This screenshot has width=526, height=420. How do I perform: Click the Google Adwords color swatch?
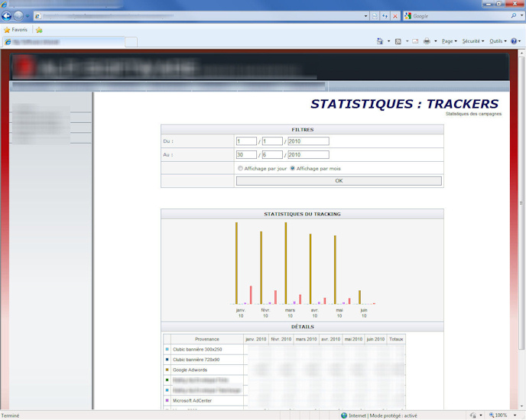pos(167,370)
